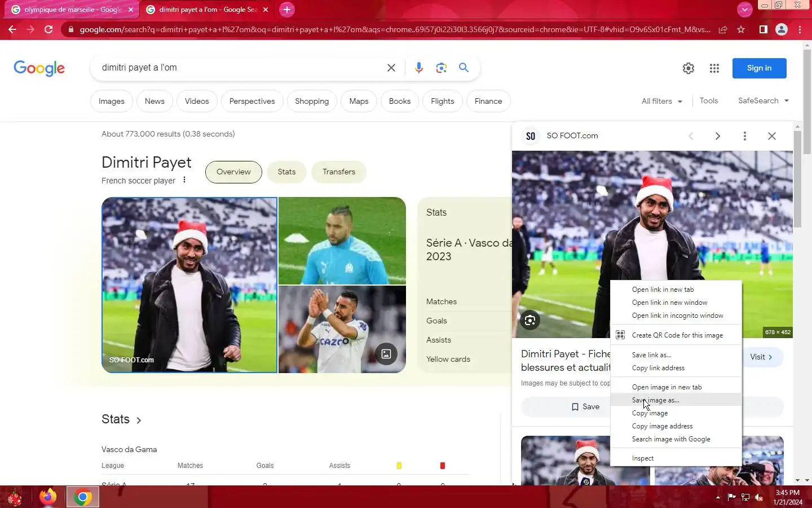Select the Maps filter chip
Image resolution: width=812 pixels, height=508 pixels.
[x=359, y=101]
